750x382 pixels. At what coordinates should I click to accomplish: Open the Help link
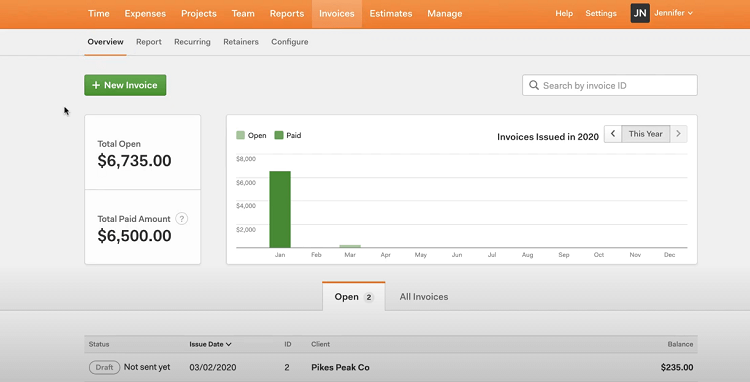pos(564,13)
